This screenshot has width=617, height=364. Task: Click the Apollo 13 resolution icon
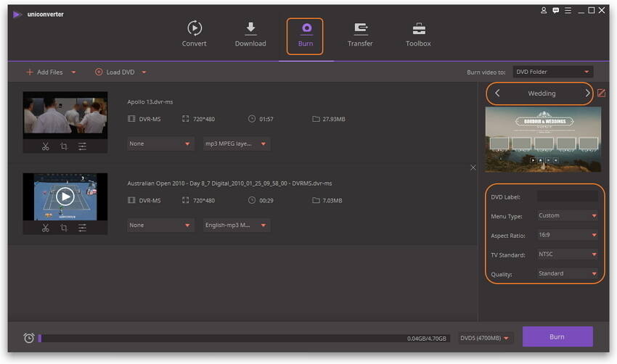(x=185, y=119)
